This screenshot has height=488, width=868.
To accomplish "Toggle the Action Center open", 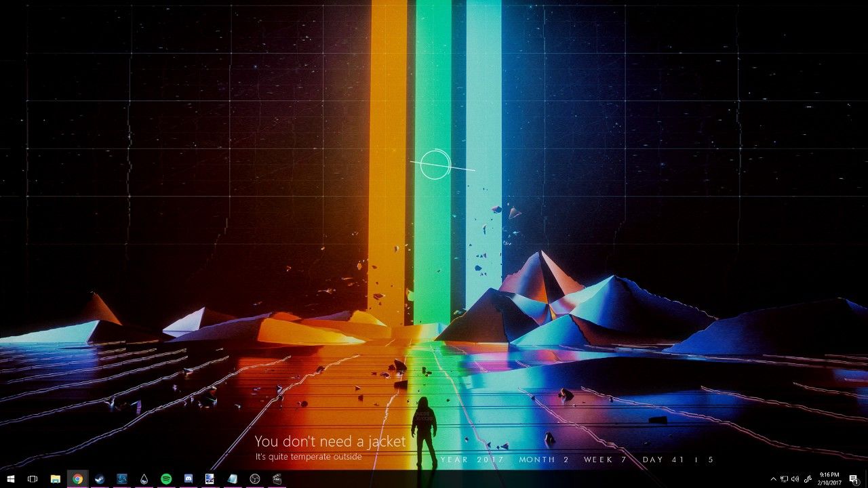I will click(x=853, y=479).
